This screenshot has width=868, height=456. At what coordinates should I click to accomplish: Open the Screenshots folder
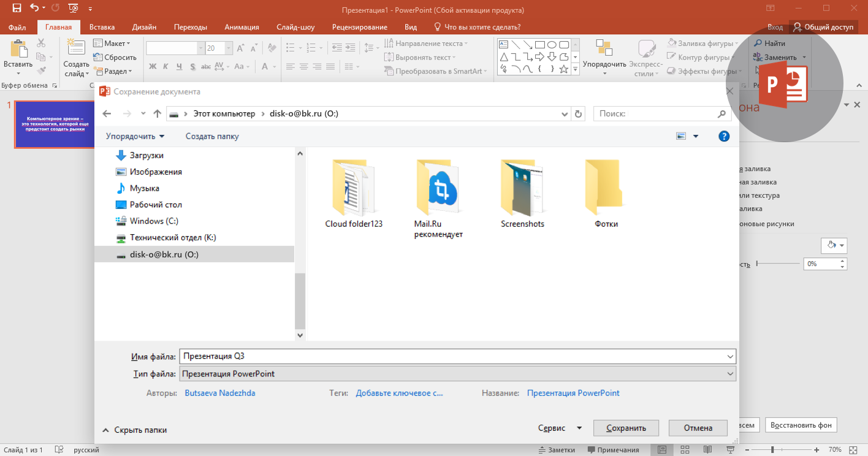[522, 194]
